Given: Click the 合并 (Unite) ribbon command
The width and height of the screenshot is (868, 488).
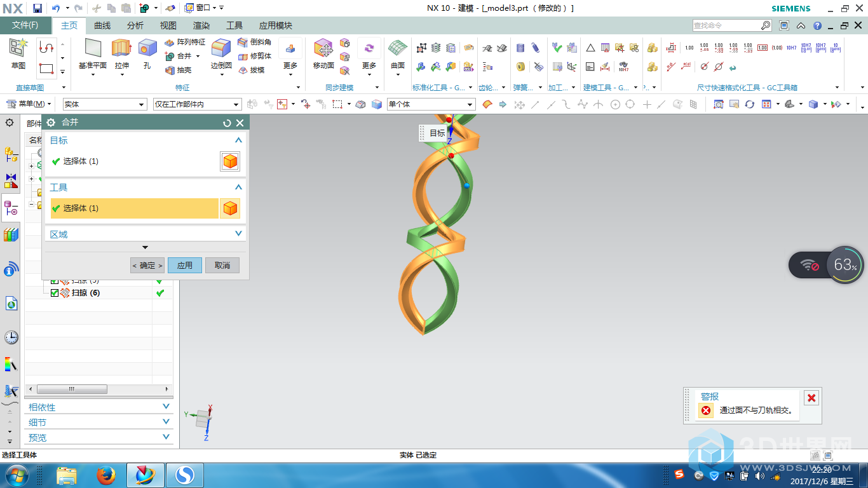Looking at the screenshot, I should coord(179,56).
